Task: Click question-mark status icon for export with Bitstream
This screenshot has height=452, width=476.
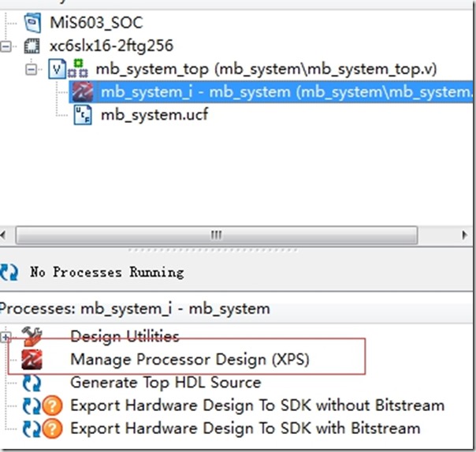Action: click(52, 428)
